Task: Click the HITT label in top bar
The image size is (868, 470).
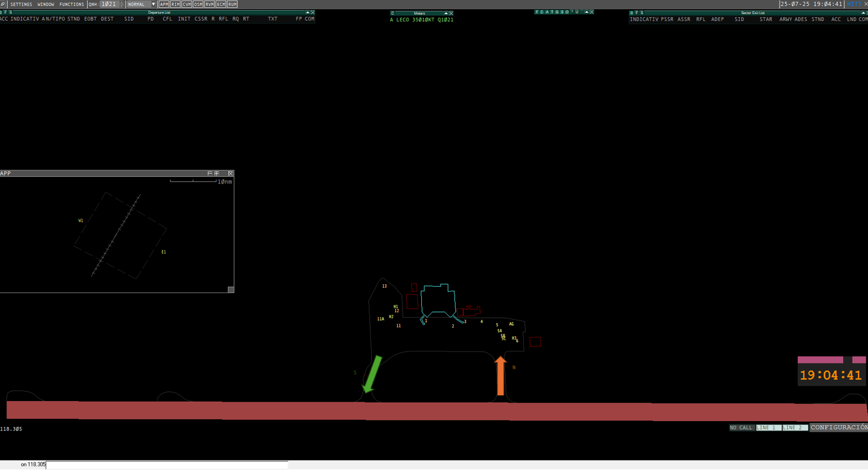Action: 853,4
